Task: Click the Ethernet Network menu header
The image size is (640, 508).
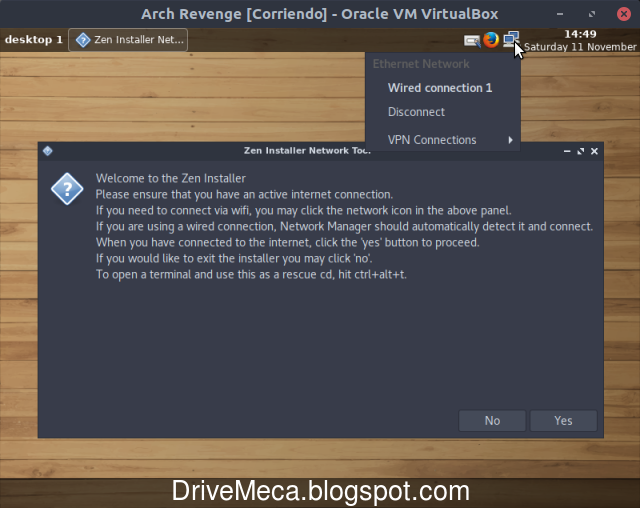Action: (421, 64)
